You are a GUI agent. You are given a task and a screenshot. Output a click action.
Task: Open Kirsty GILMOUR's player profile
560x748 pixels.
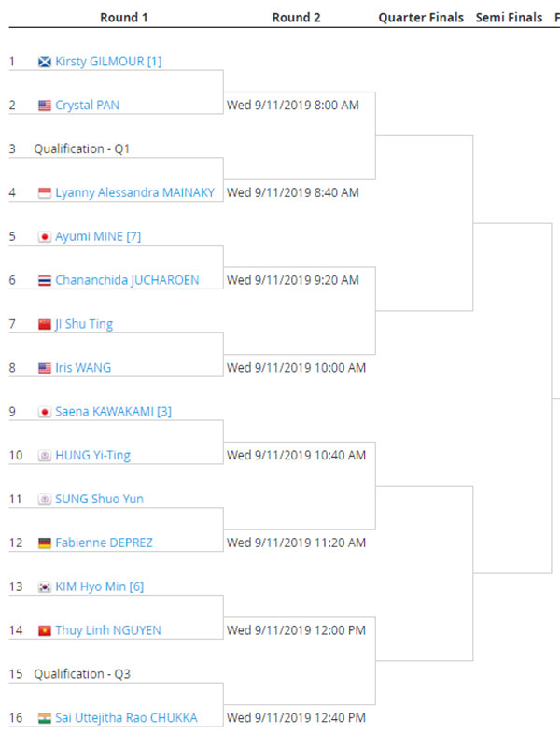pyautogui.click(x=108, y=62)
